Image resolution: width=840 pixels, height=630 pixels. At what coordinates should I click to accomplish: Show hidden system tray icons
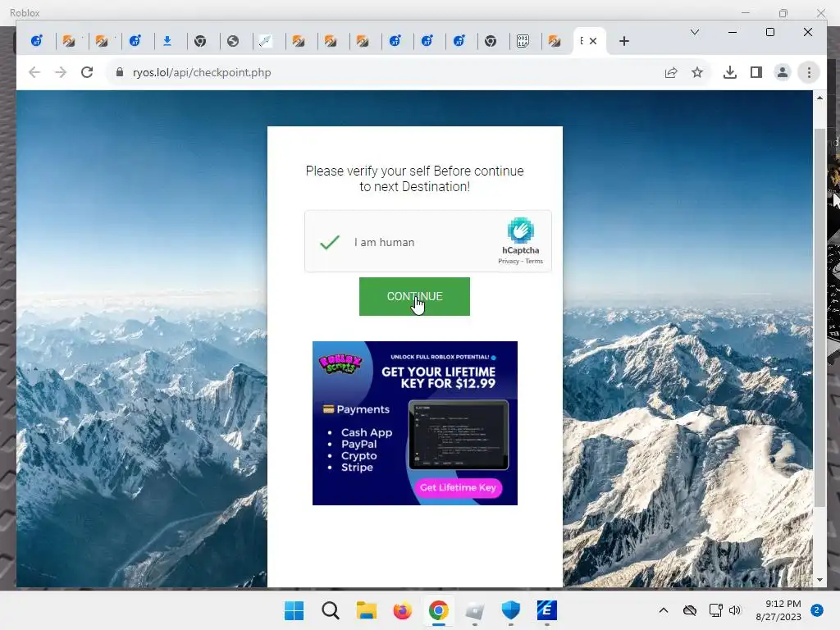pyautogui.click(x=663, y=610)
